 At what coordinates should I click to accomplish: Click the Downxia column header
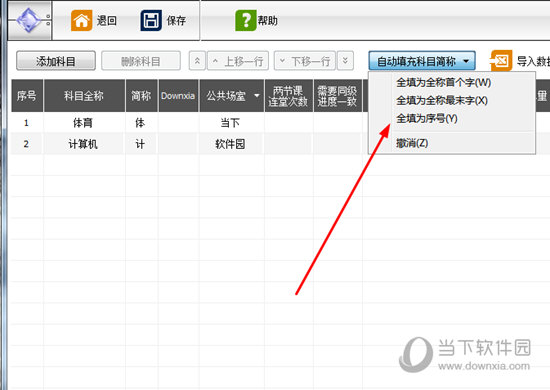(179, 96)
